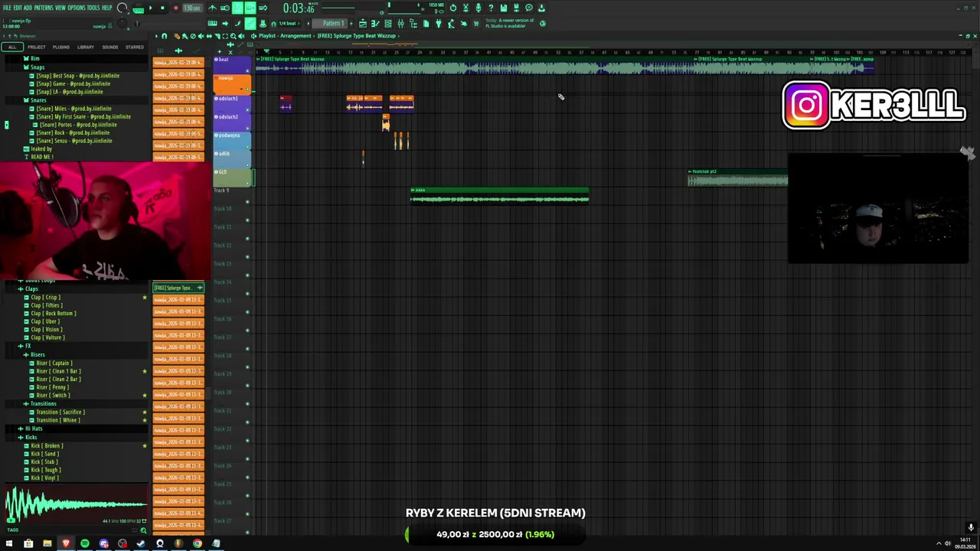This screenshot has width=980, height=551.
Task: Click the Play transport button
Action: (150, 8)
